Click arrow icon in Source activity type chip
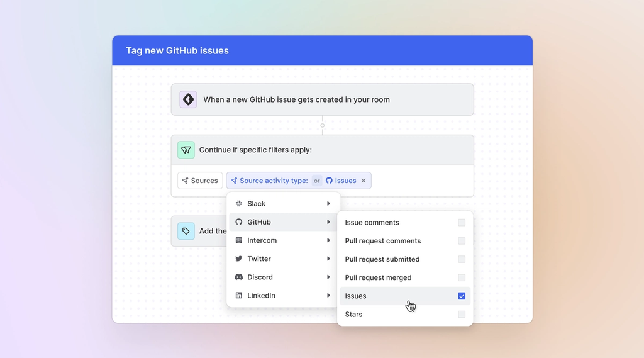The width and height of the screenshot is (644, 358). (234, 181)
